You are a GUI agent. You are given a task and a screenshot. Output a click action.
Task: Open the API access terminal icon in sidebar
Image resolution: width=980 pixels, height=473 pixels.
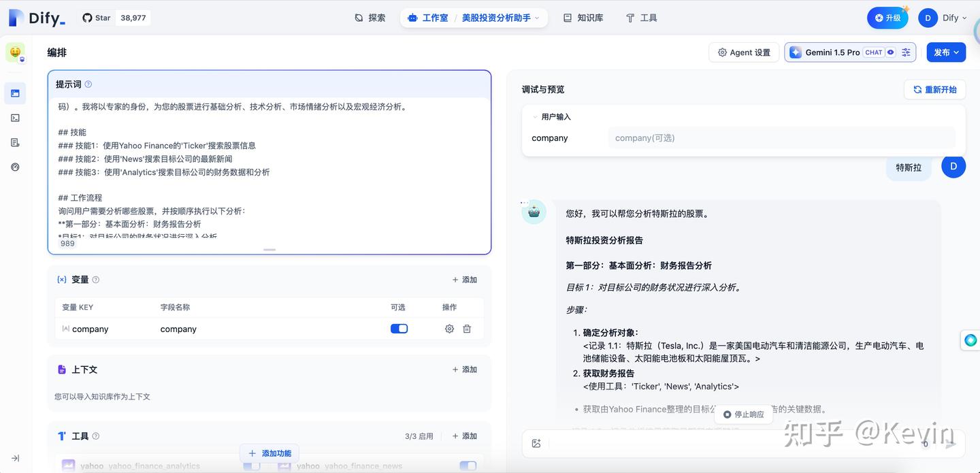[15, 118]
